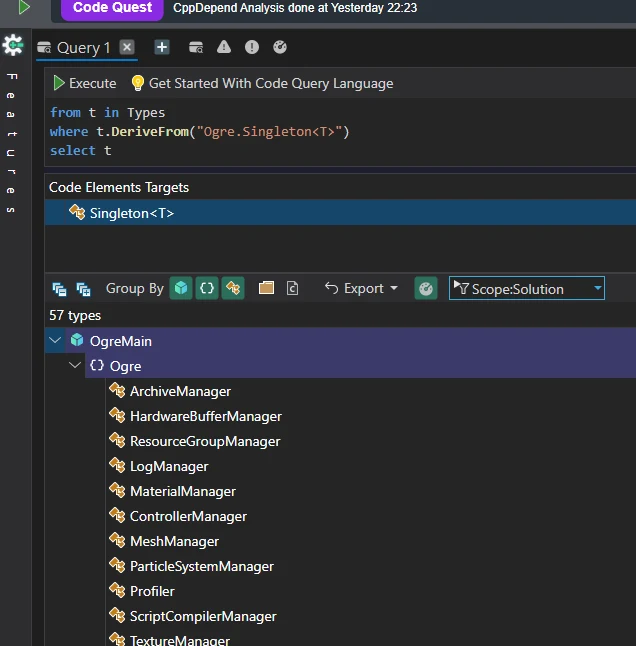Click the second of two stacked-windows tree icons
Screen dimensions: 636x646
[x=83, y=289]
